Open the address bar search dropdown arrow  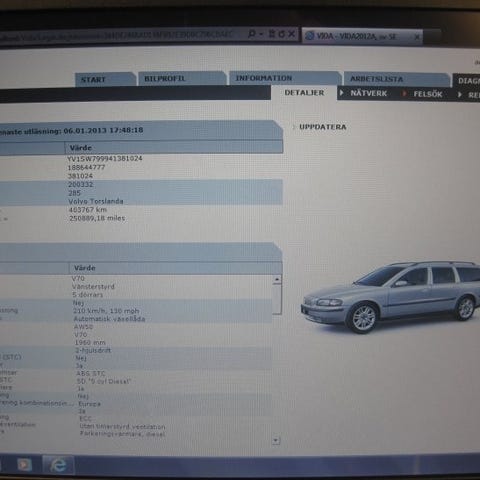[262, 34]
